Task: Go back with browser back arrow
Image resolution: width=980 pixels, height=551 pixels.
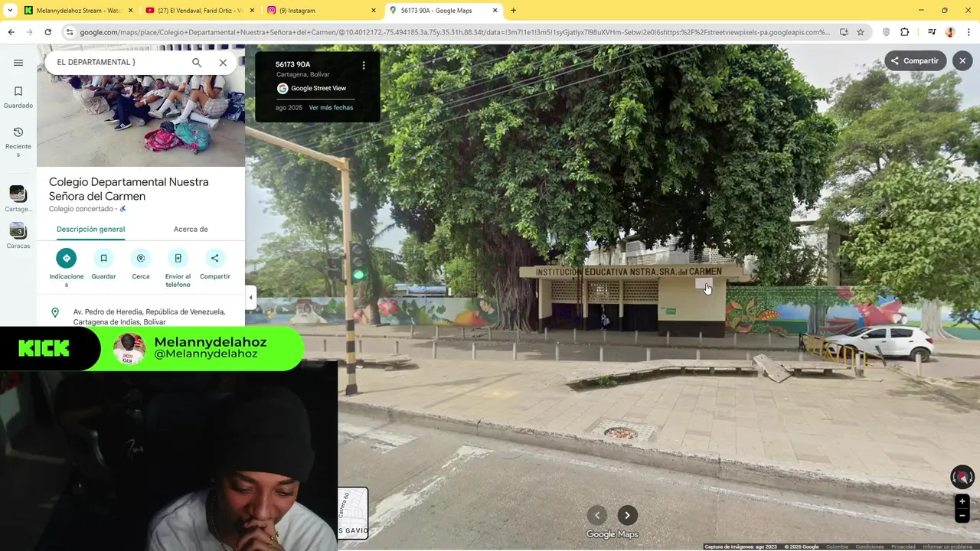Action: click(11, 32)
